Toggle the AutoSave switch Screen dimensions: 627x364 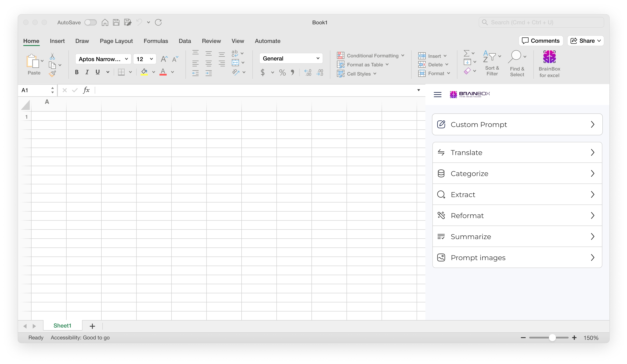pyautogui.click(x=91, y=22)
